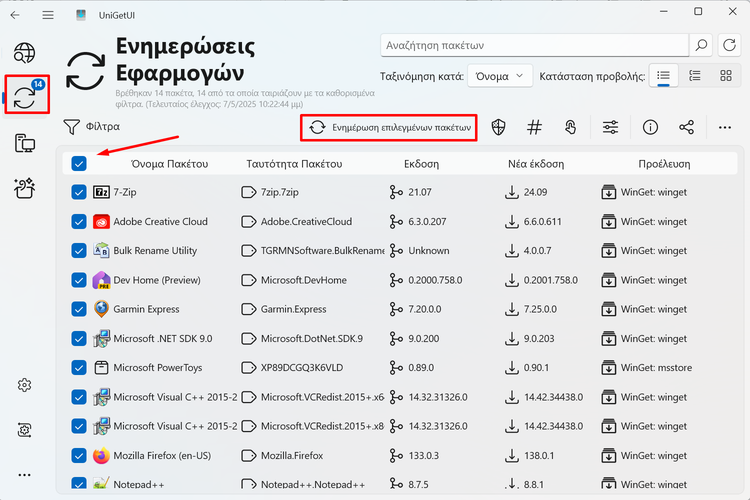Update as administrator shield icon
Image resolution: width=750 pixels, height=500 pixels.
[x=498, y=127]
